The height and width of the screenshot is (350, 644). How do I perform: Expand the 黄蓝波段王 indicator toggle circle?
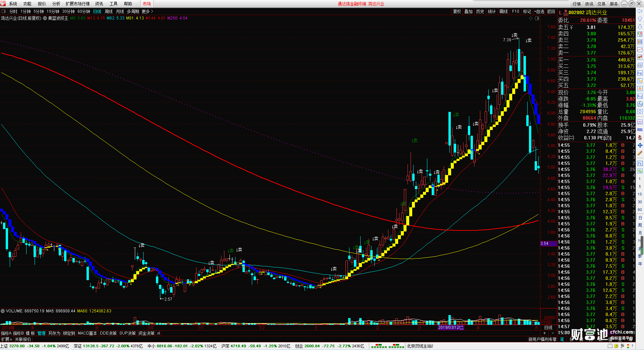(x=45, y=18)
